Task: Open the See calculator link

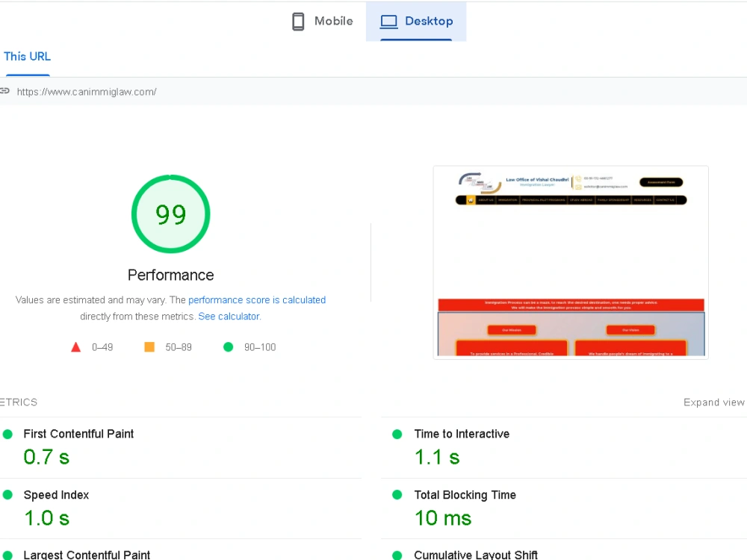Action: tap(229, 316)
